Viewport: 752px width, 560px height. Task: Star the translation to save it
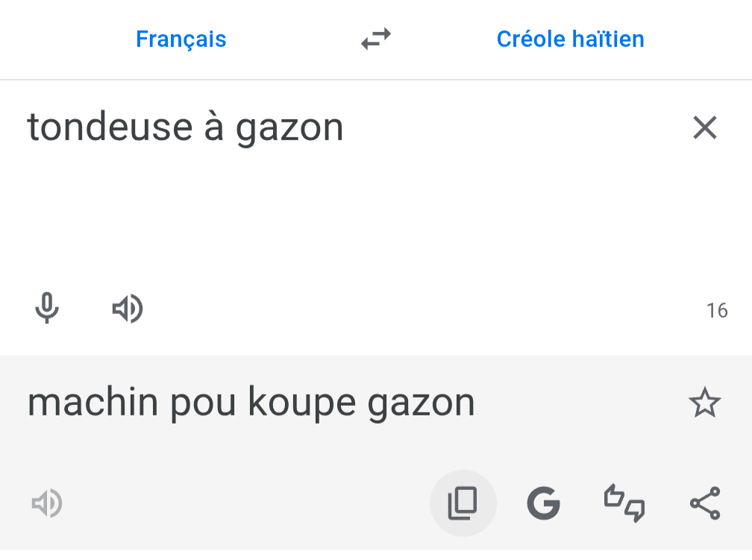tap(704, 403)
